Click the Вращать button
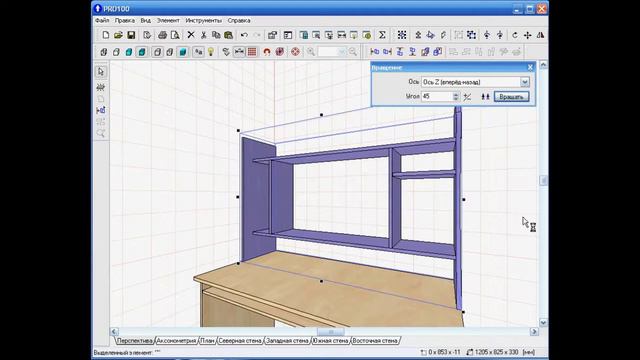This screenshot has height=360, width=640. pos(511,97)
